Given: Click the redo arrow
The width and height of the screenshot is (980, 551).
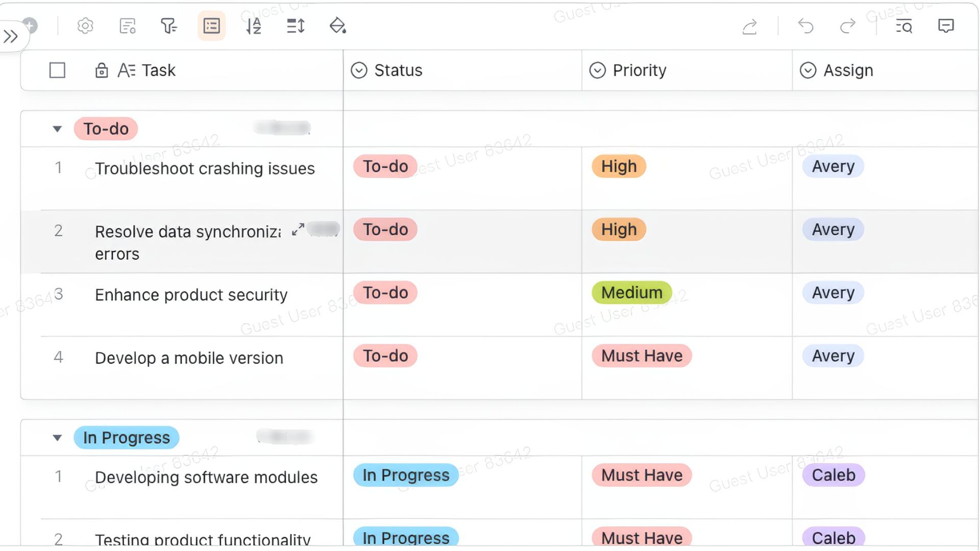Looking at the screenshot, I should [847, 27].
